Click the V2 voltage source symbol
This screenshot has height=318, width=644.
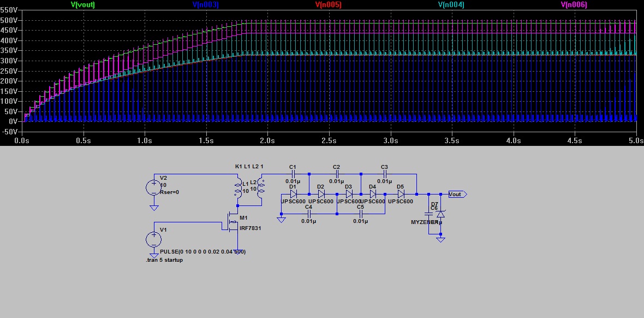(153, 187)
